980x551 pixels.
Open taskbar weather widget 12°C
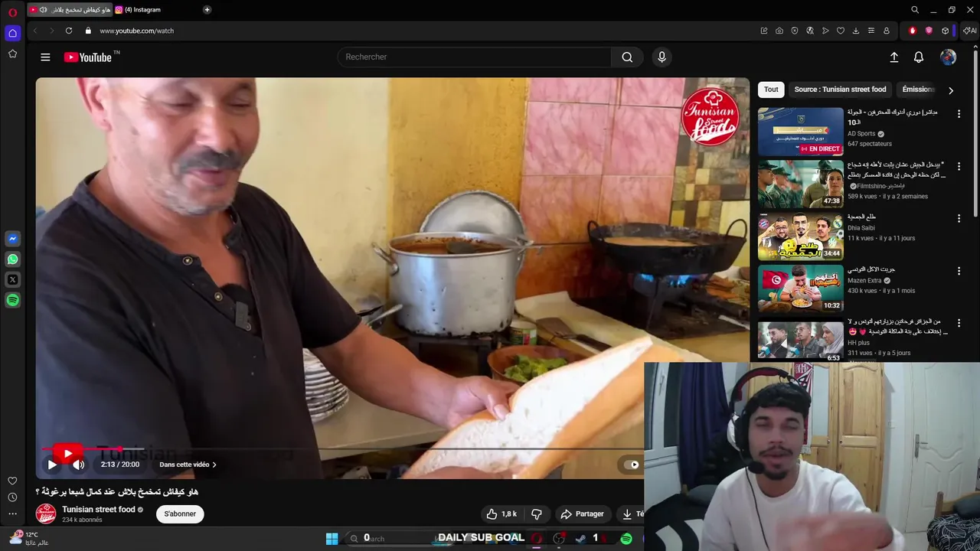point(28,539)
